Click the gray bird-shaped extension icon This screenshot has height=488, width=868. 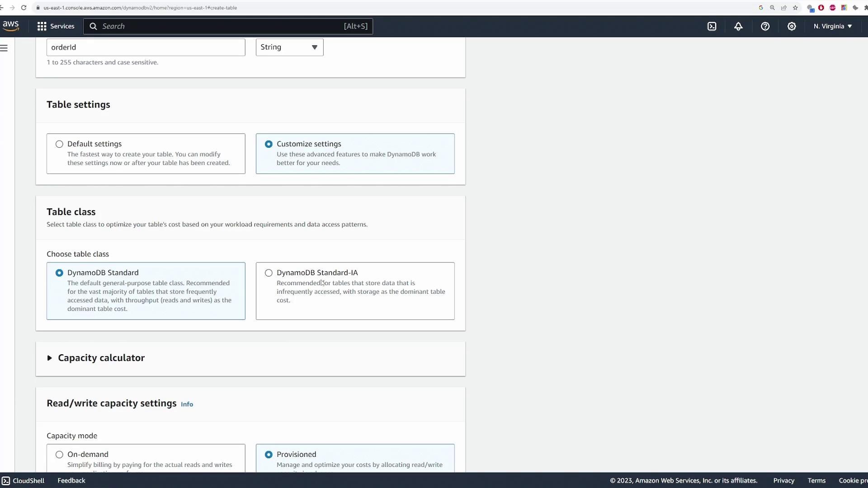(x=855, y=8)
